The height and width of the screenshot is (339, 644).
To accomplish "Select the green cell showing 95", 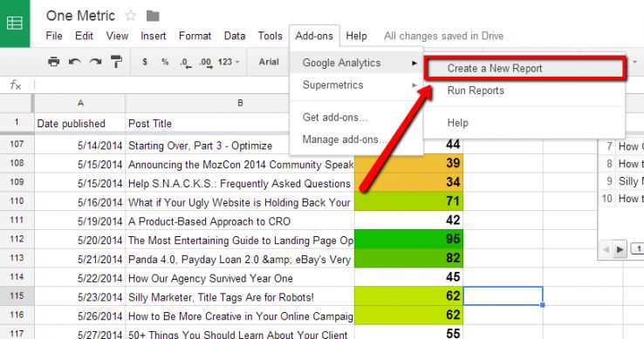I will 408,239.
